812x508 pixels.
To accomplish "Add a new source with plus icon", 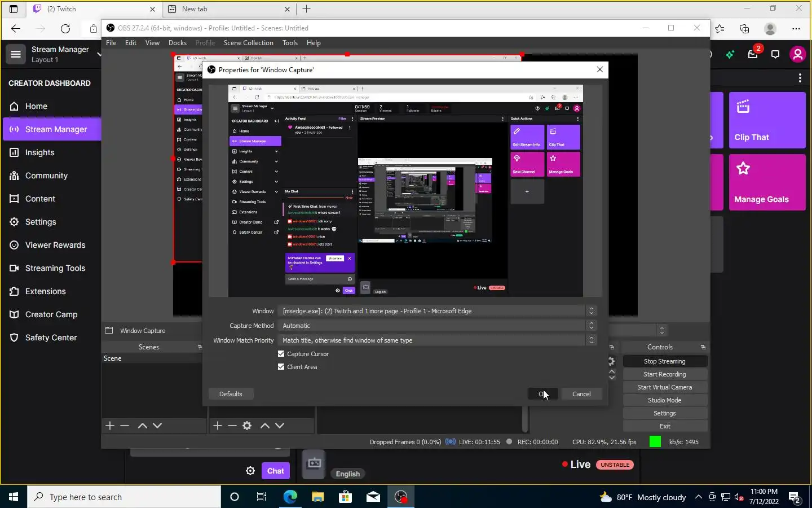I will coord(218,426).
